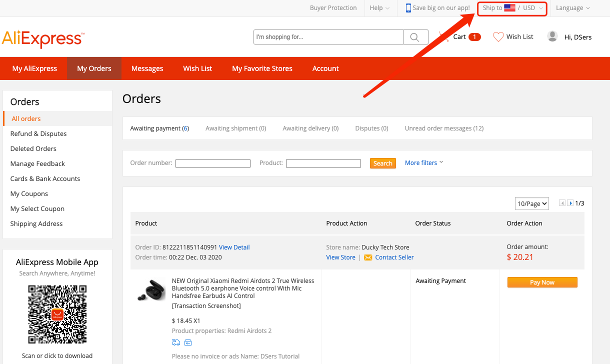610x364 pixels.
Task: Click the Product filter input field
Action: click(323, 163)
